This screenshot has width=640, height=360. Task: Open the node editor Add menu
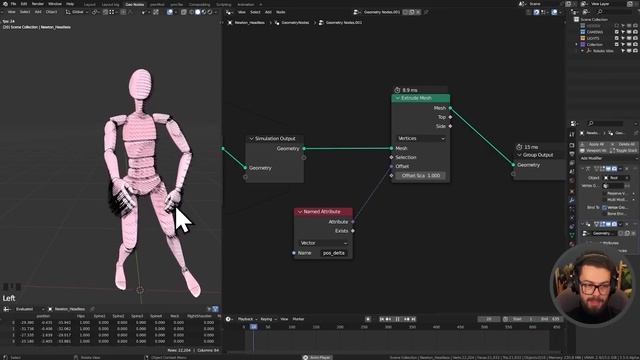click(268, 12)
